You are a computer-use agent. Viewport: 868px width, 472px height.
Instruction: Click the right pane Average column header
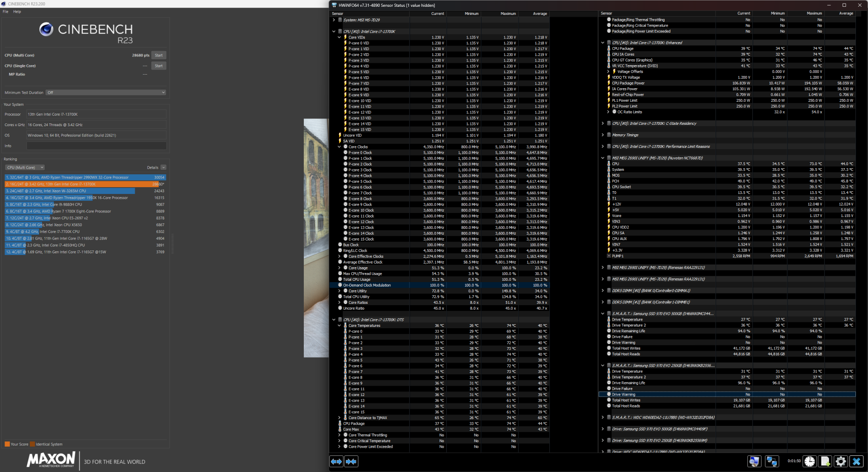click(x=840, y=14)
